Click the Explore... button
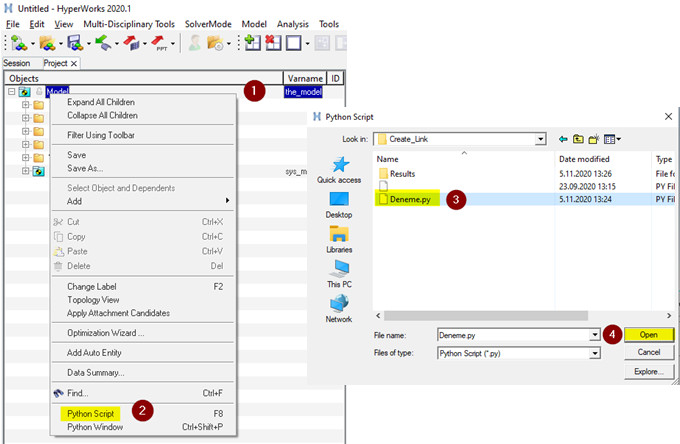This screenshot has height=444, width=680. [649, 372]
